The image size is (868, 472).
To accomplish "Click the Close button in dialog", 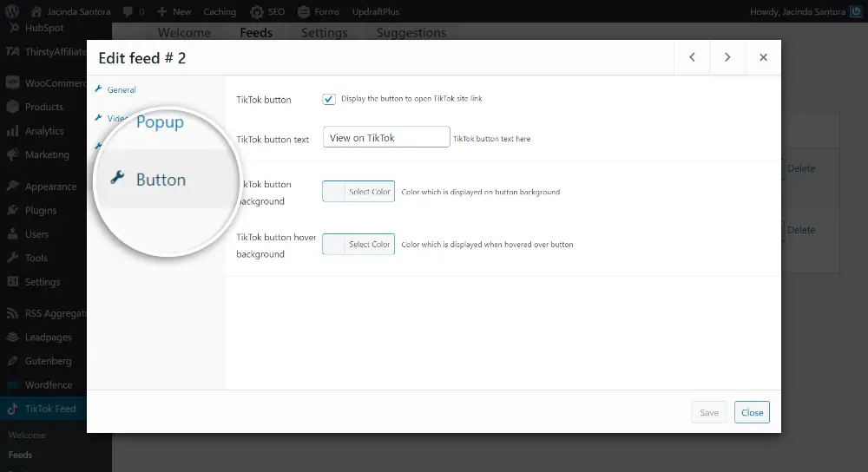I will 752,412.
